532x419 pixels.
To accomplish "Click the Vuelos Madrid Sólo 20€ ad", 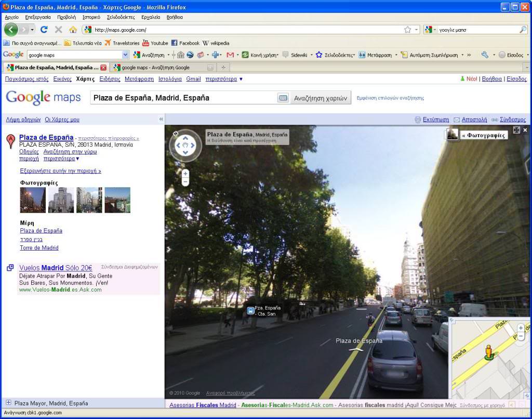I will click(x=56, y=268).
